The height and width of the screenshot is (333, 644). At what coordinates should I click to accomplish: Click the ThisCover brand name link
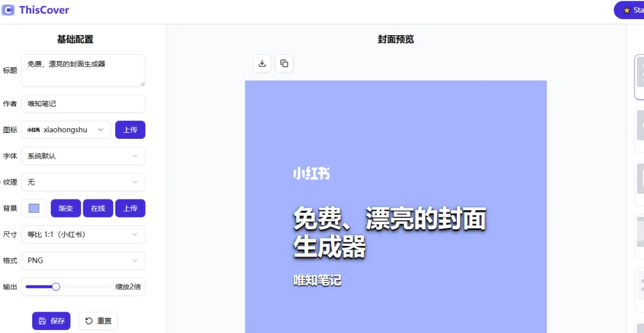coord(44,10)
